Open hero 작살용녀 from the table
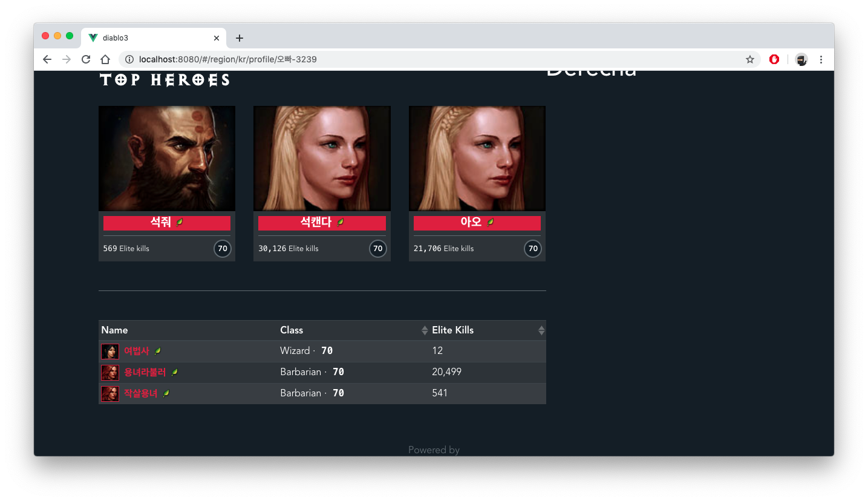Viewport: 868px width, 501px height. coord(141,393)
